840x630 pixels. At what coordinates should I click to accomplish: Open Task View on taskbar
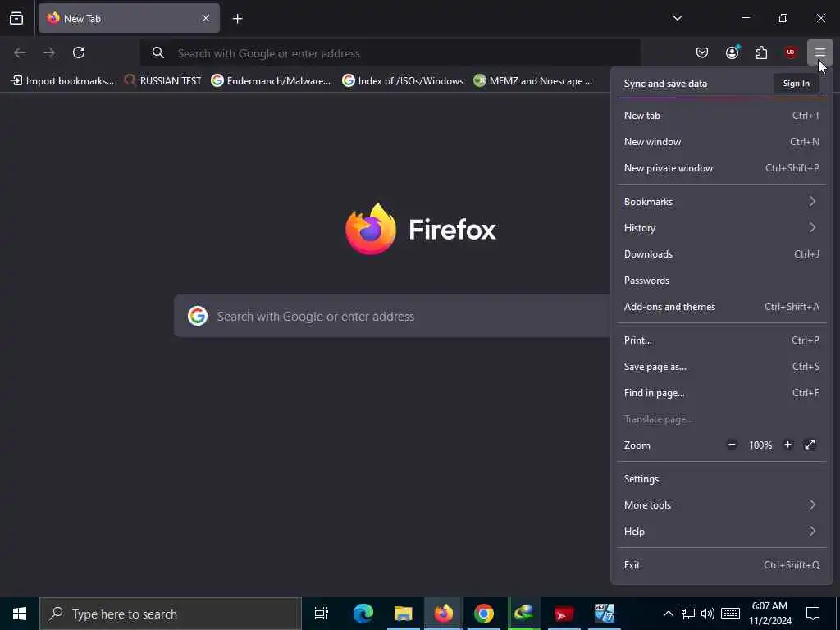(x=322, y=614)
